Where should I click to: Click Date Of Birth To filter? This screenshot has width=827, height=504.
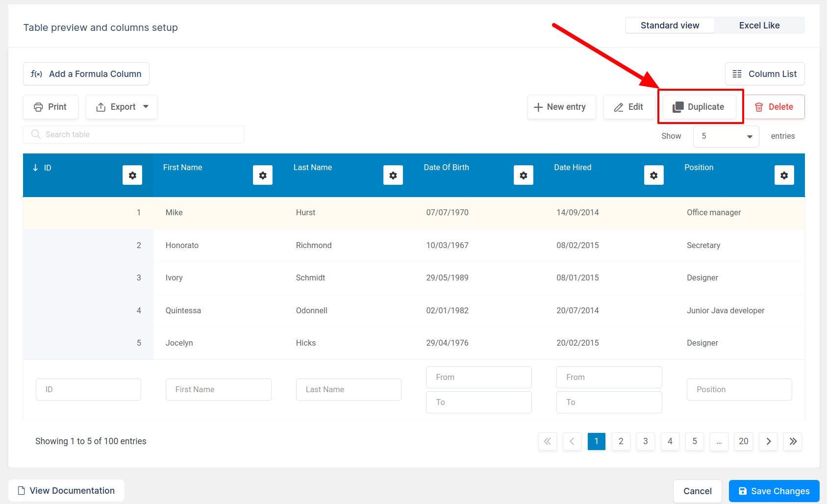[479, 402]
